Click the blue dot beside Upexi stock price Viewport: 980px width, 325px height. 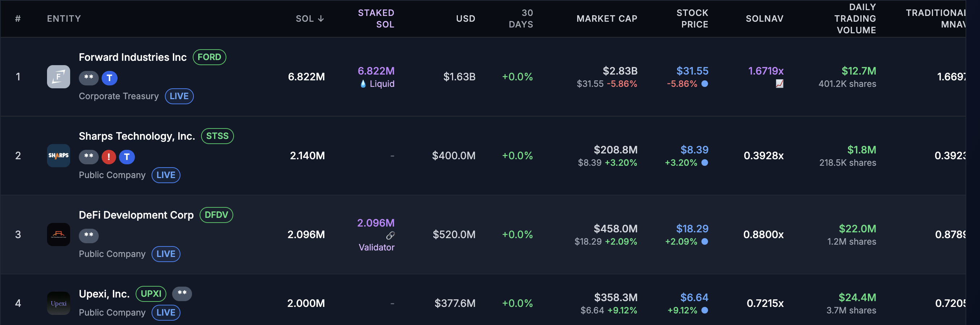704,310
